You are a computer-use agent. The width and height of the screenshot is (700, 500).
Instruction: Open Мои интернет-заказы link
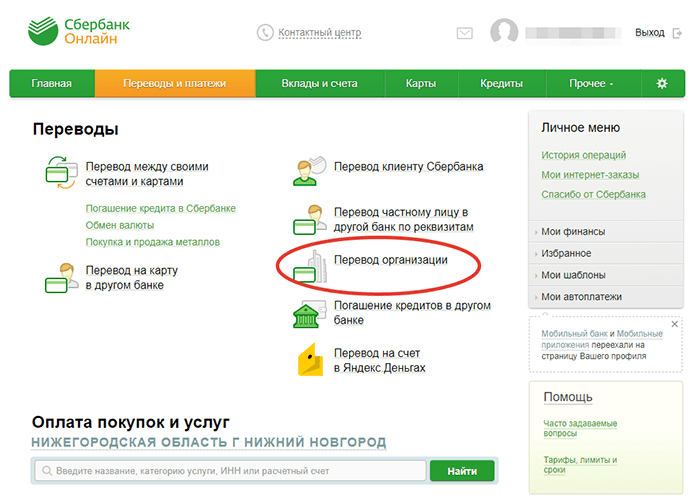pyautogui.click(x=590, y=175)
